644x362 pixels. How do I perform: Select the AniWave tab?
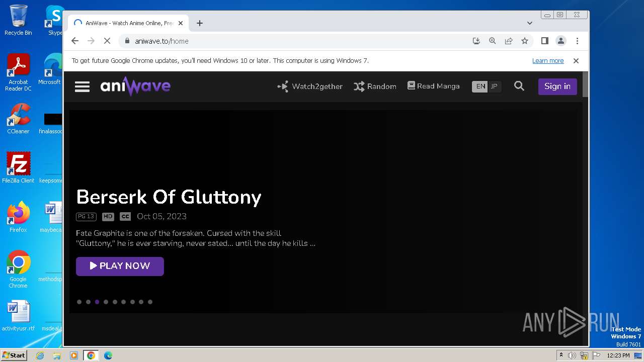(x=128, y=23)
